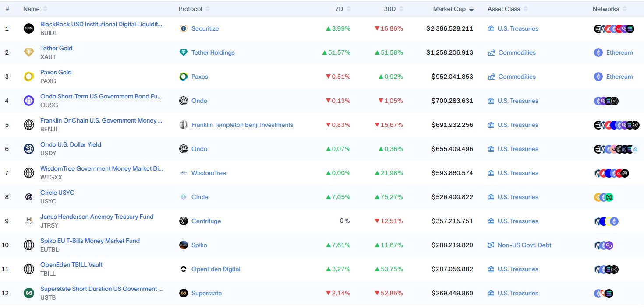Click the WTGXX ticker text
The height and width of the screenshot is (308, 644).
[x=51, y=177]
